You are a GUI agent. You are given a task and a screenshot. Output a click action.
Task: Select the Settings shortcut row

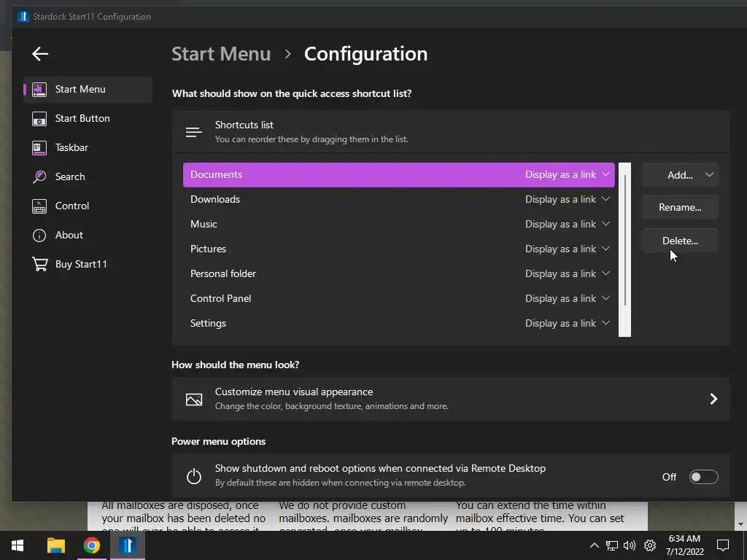399,323
